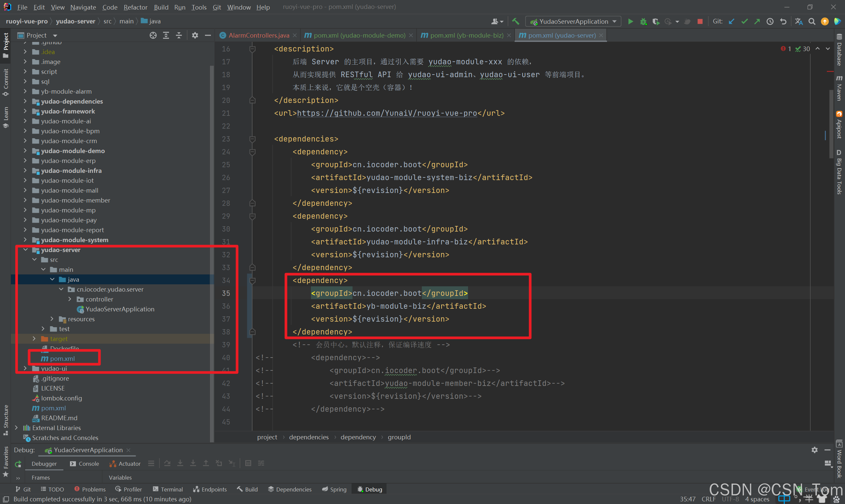
Task: Open the translate icon in toolbar
Action: click(x=799, y=21)
